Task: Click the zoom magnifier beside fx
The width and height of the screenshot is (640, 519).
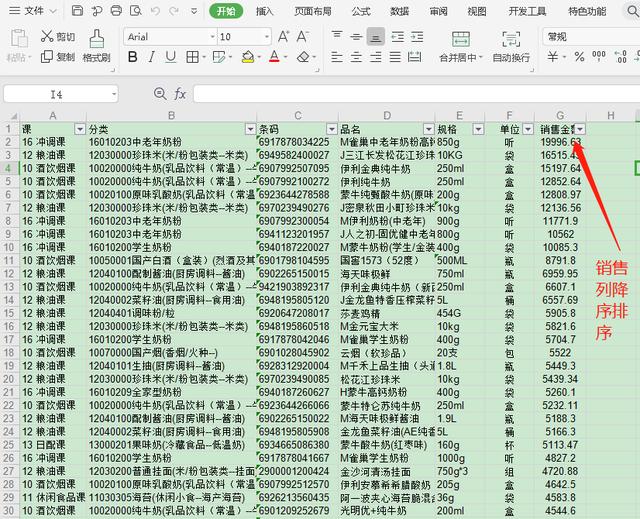Action: coord(160,94)
